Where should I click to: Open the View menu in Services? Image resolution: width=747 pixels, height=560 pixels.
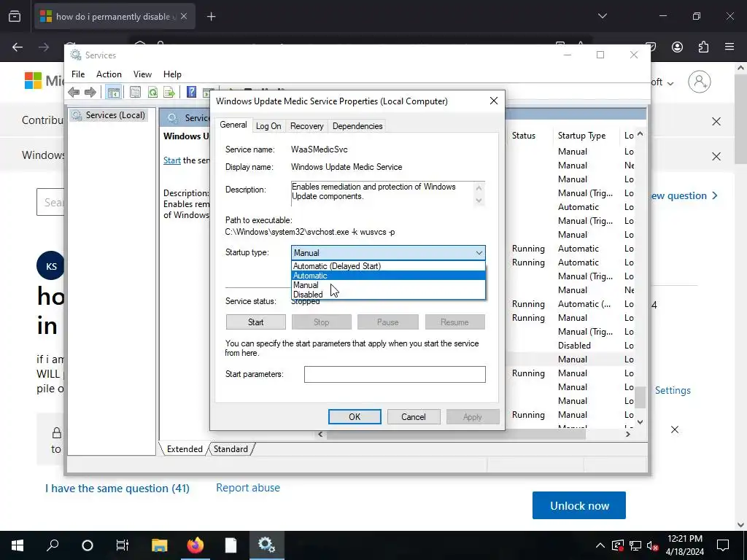coord(142,74)
